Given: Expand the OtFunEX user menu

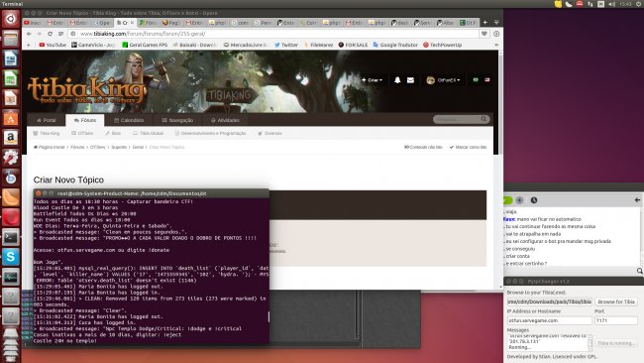Looking at the screenshot, I should (x=443, y=80).
